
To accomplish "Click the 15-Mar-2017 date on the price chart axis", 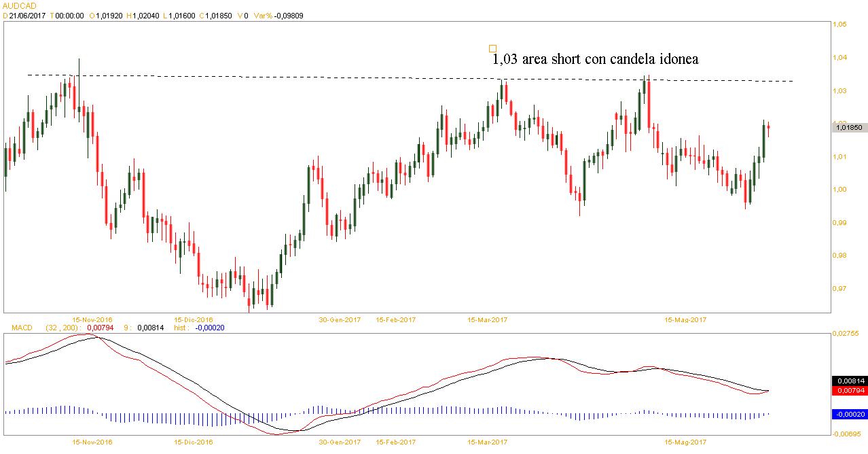I will (487, 319).
